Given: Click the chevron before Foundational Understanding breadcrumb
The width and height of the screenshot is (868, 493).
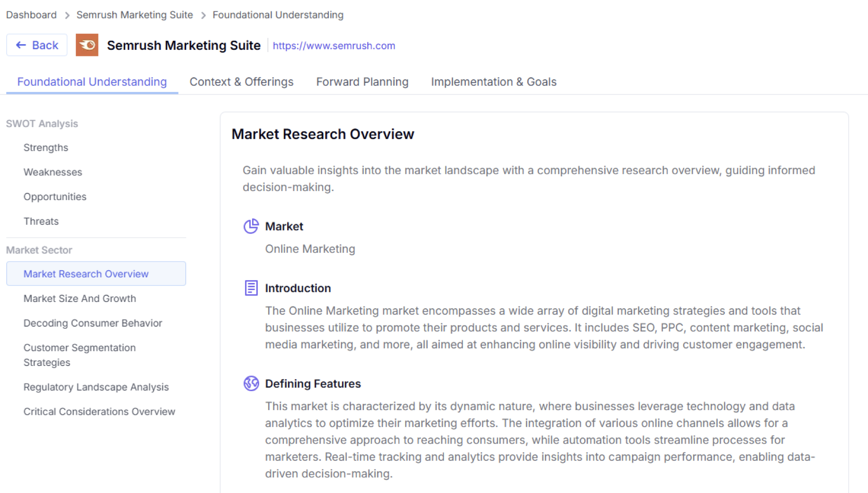Looking at the screenshot, I should click(x=203, y=15).
